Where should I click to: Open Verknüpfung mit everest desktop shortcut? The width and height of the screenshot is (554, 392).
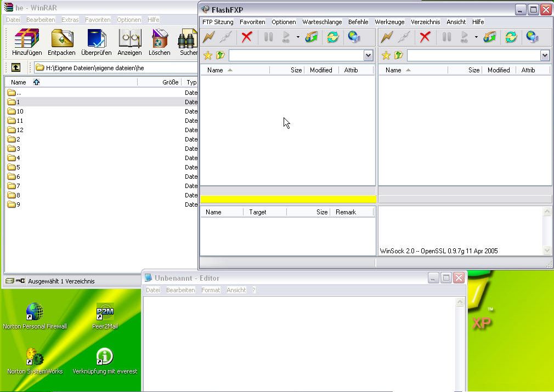tap(105, 361)
